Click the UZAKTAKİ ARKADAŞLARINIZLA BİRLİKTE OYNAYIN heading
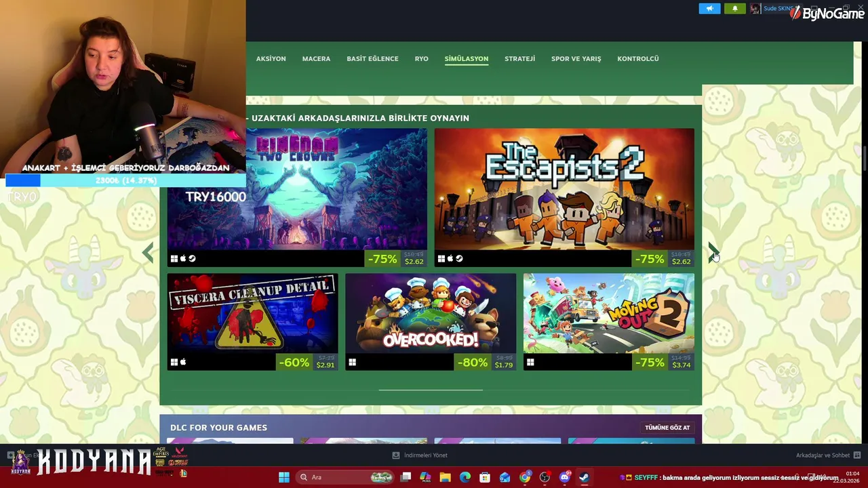This screenshot has width=868, height=488. click(360, 118)
